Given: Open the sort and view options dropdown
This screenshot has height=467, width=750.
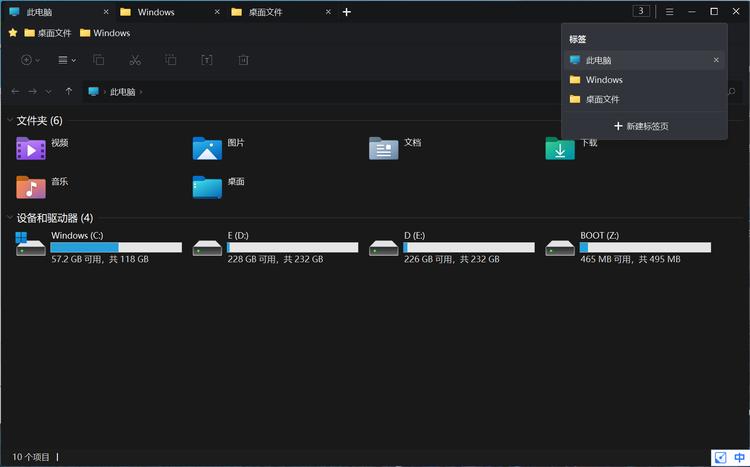Looking at the screenshot, I should tap(67, 60).
